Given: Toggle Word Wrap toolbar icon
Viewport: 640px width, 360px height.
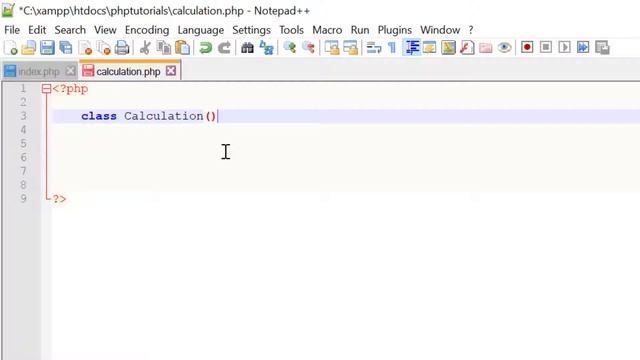Looking at the screenshot, I should coord(373,48).
